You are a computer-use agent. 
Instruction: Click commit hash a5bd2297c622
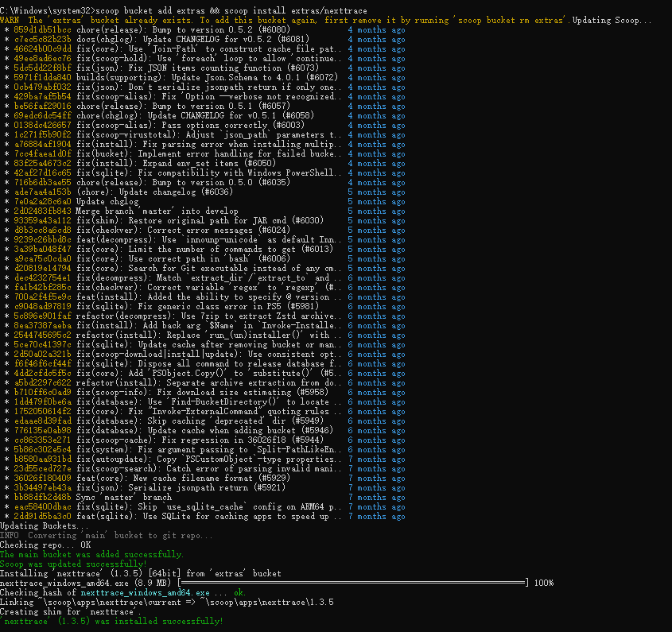[x=42, y=382]
